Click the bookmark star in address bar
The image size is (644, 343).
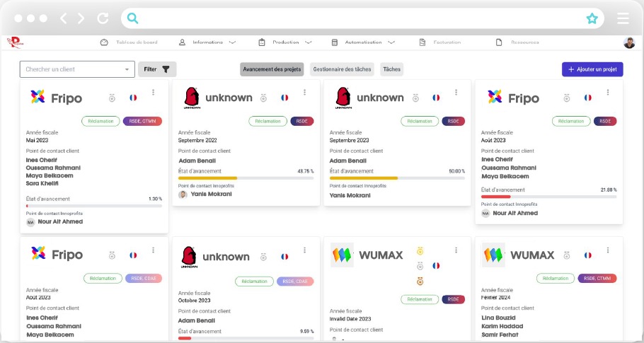592,18
